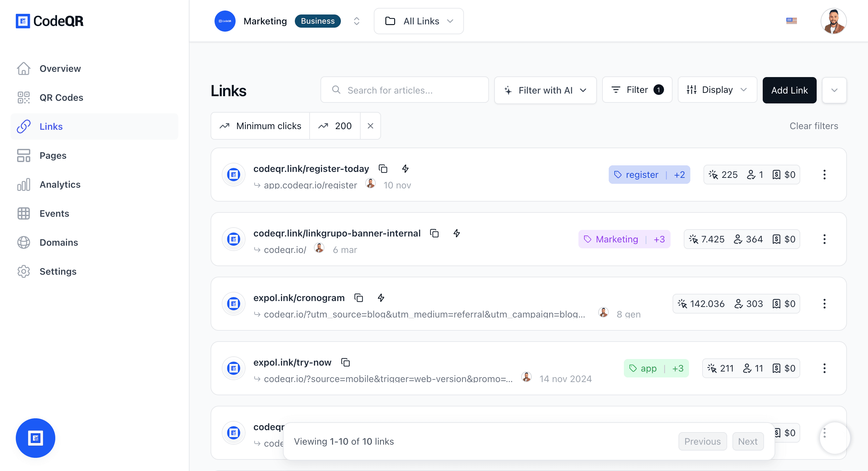Click the app tag badge
868x471 pixels.
point(656,368)
